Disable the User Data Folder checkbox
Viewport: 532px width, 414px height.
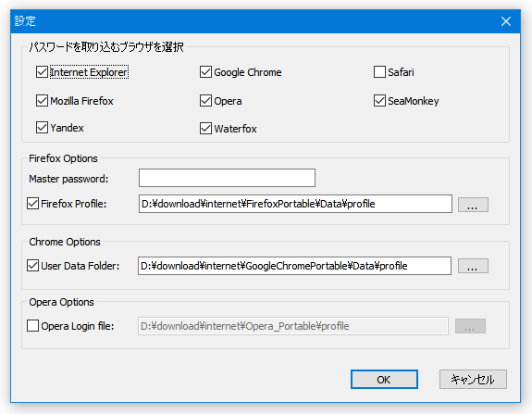32,266
